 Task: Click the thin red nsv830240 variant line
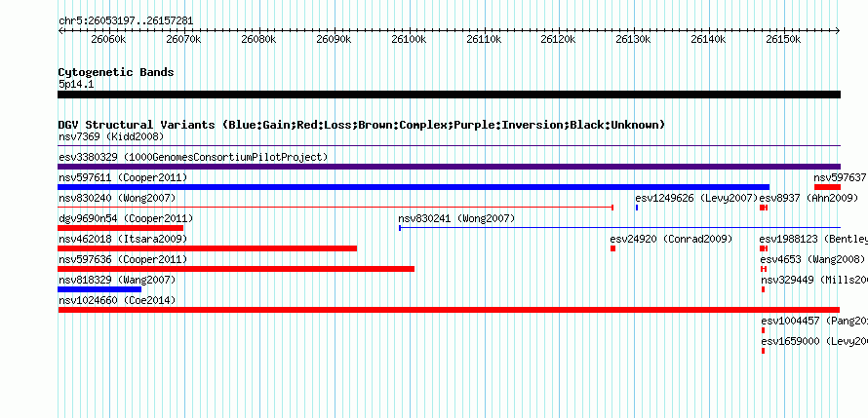click(x=335, y=208)
